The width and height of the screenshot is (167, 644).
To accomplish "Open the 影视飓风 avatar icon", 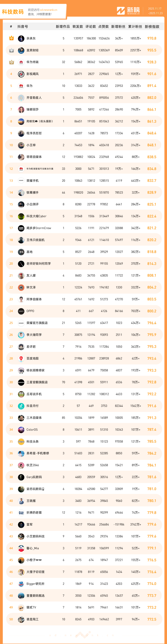I will (x=21, y=74).
